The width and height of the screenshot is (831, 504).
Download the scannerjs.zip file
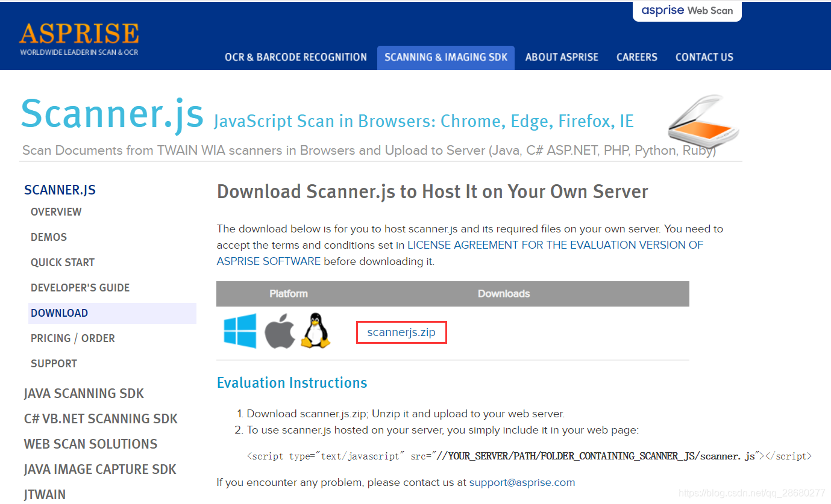coord(401,332)
